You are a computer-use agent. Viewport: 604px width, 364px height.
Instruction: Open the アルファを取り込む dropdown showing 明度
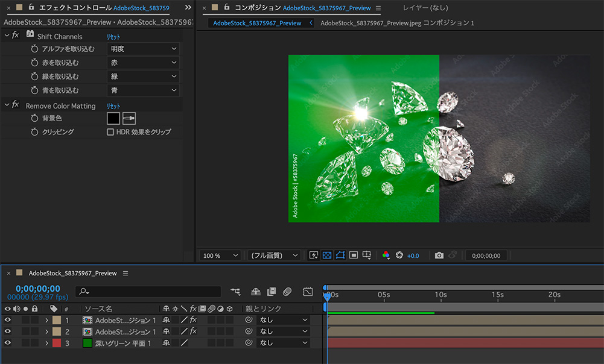[143, 49]
